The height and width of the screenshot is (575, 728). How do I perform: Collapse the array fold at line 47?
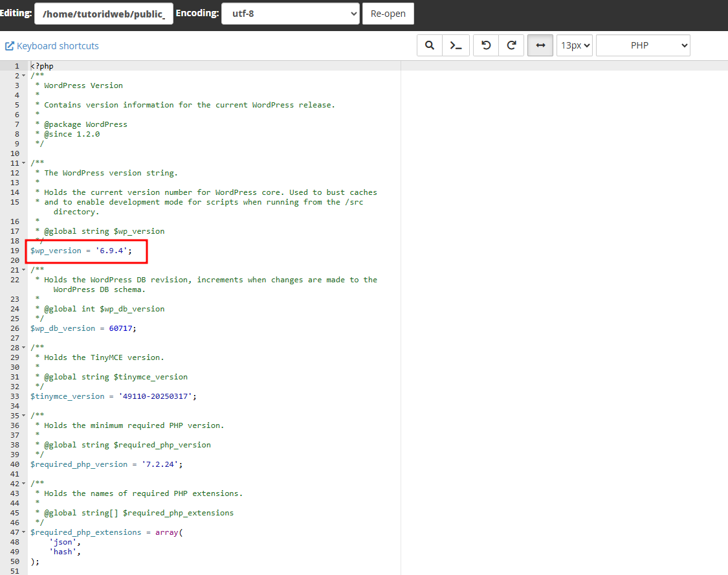(x=24, y=532)
